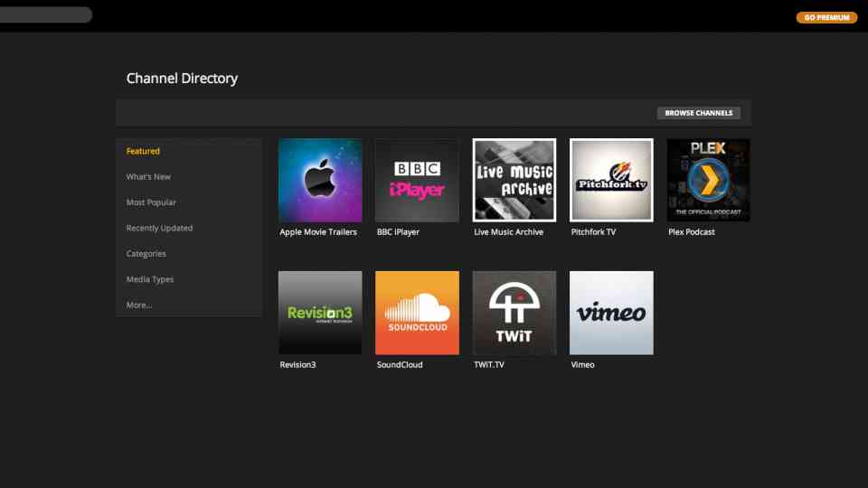The height and width of the screenshot is (488, 868).
Task: Click the Channel Directory heading
Action: (182, 79)
